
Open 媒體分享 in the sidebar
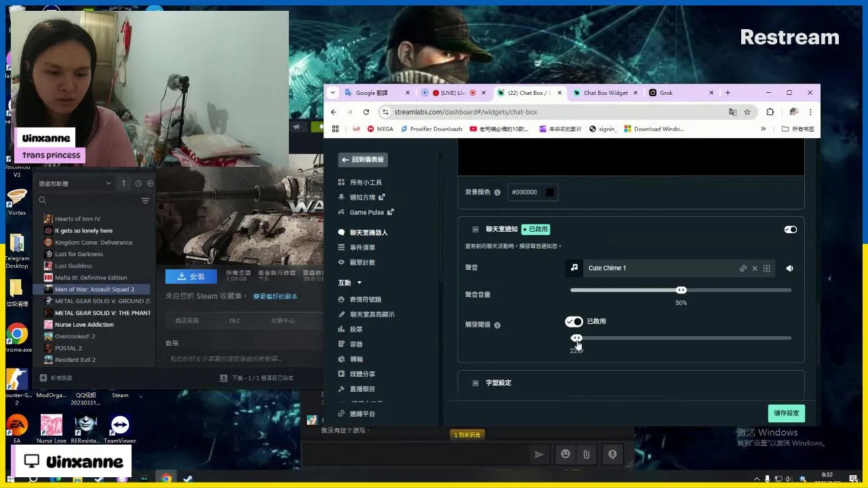[357, 373]
